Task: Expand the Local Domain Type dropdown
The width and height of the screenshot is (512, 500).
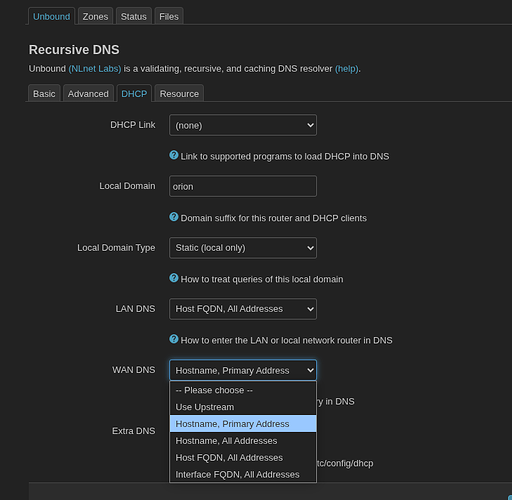Action: pos(243,248)
